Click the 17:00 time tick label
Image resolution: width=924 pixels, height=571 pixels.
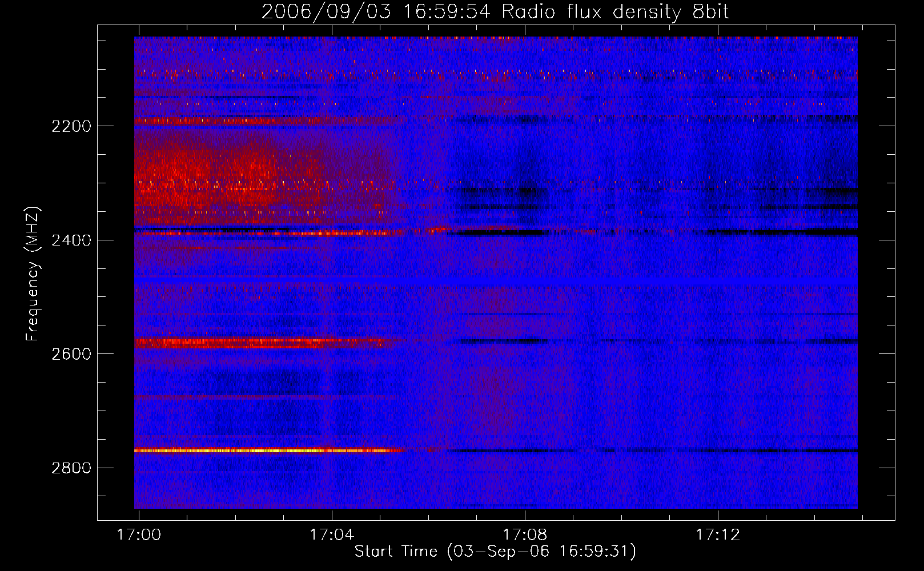click(139, 534)
